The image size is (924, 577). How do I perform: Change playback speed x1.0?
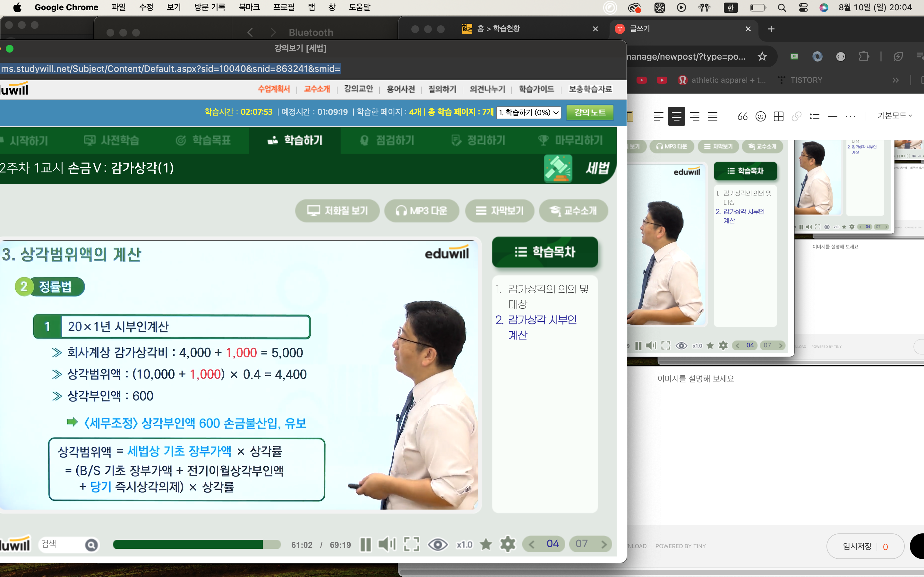pyautogui.click(x=464, y=545)
